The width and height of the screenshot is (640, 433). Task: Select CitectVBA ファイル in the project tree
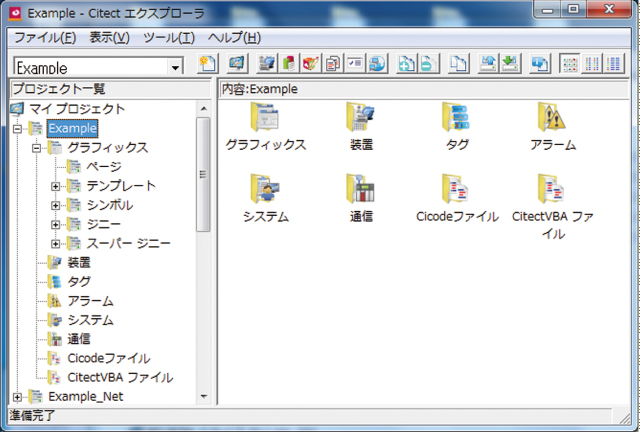120,377
